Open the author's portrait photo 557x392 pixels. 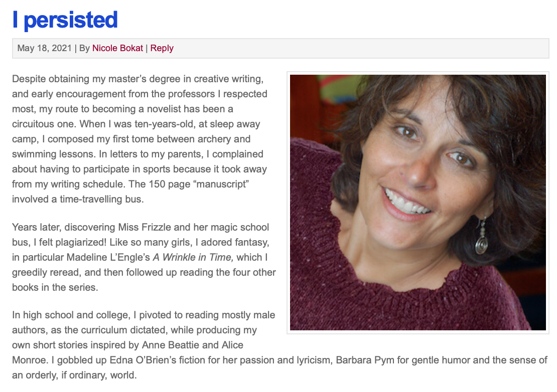(417, 203)
